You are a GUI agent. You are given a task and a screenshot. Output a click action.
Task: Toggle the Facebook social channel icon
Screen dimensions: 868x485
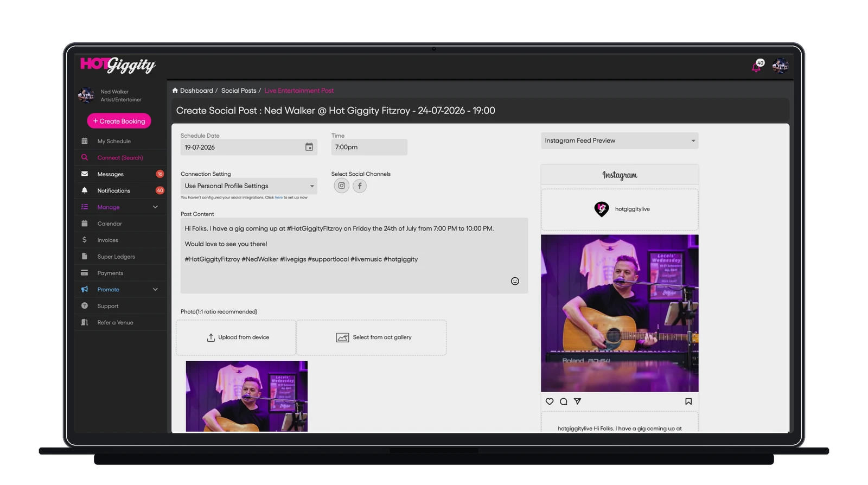click(360, 186)
